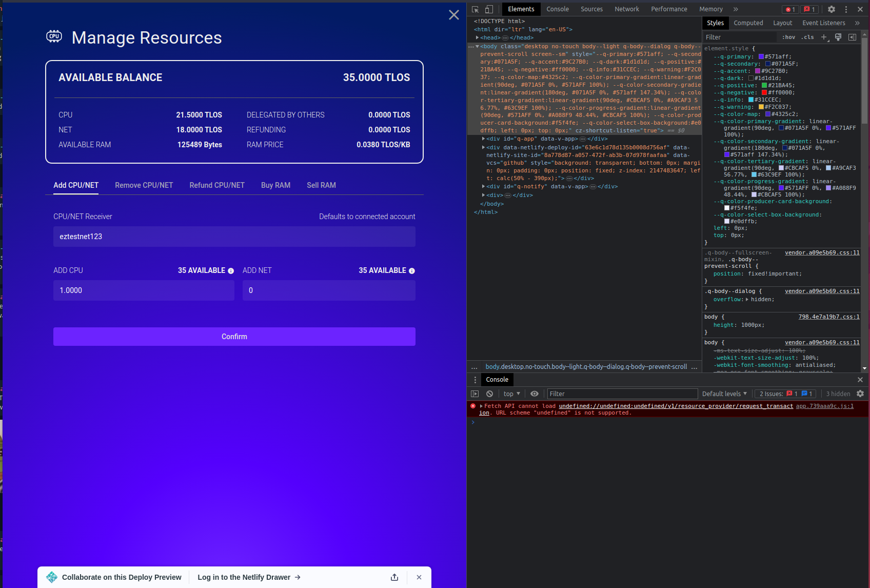The width and height of the screenshot is (870, 588).
Task: Click the Netlify share icon
Action: pyautogui.click(x=394, y=577)
